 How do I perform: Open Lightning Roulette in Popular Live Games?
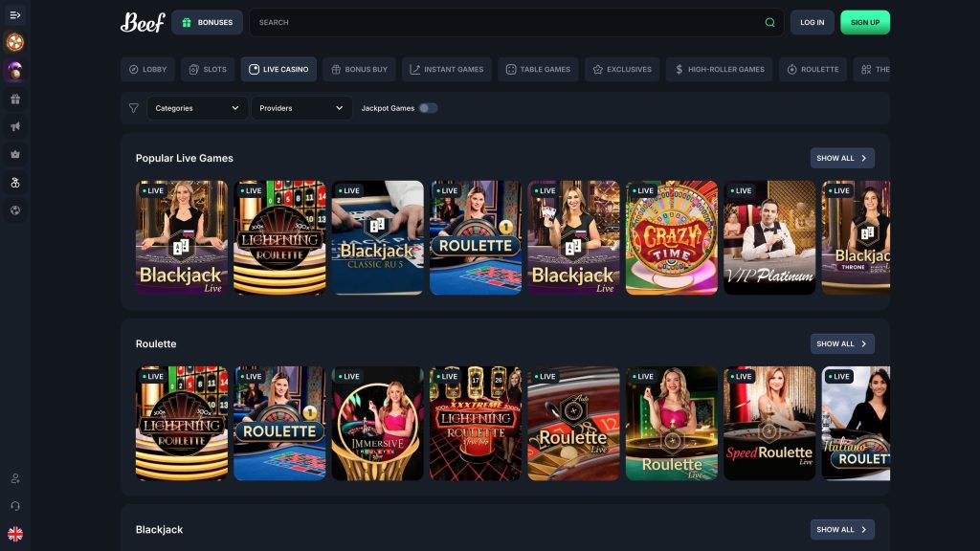279,237
